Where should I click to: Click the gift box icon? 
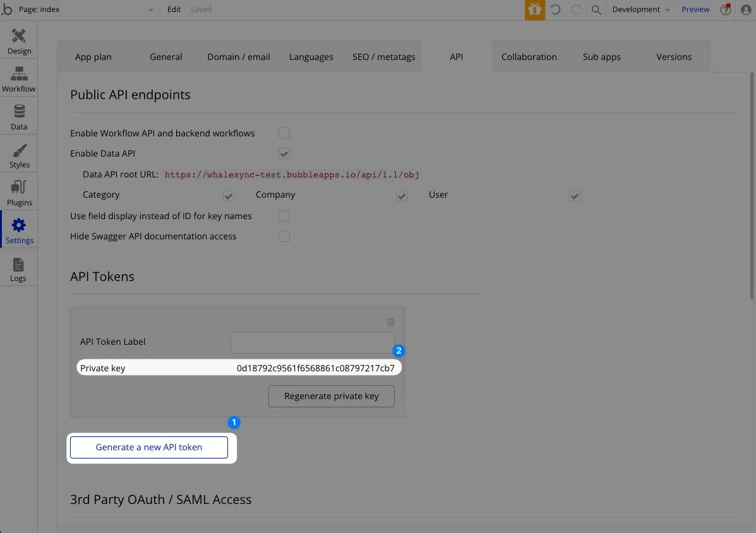pos(535,9)
